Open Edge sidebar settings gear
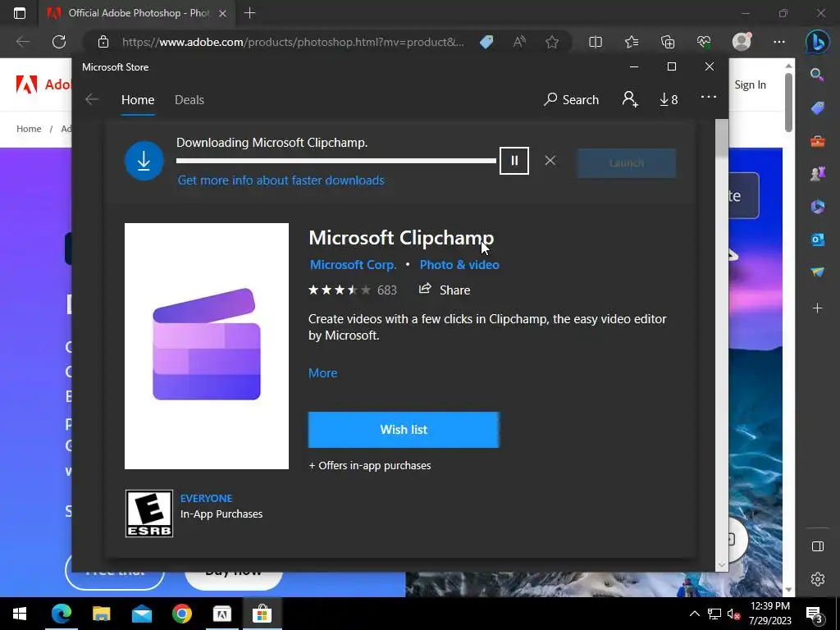Viewport: 840px width, 630px height. pyautogui.click(x=818, y=579)
